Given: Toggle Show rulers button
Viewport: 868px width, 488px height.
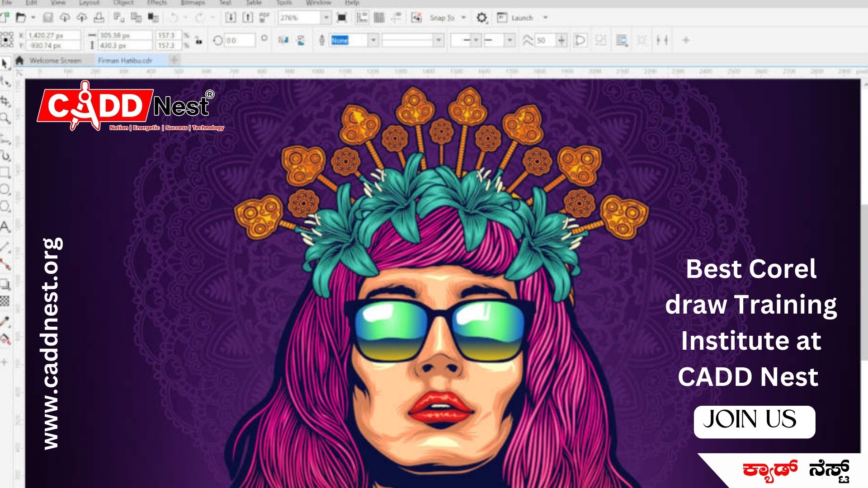Looking at the screenshot, I should pos(362,18).
